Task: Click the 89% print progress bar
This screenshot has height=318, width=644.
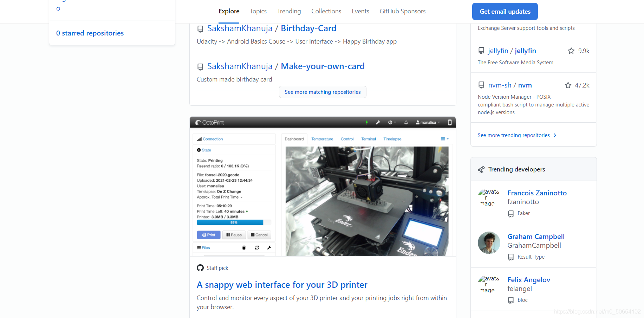Action: pos(234,222)
